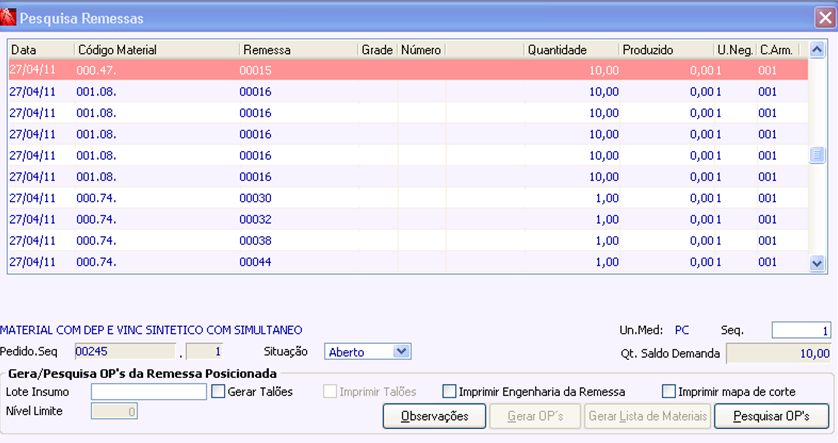Click the U.Neg. column header
Image resolution: width=838 pixels, height=443 pixels.
(x=735, y=50)
